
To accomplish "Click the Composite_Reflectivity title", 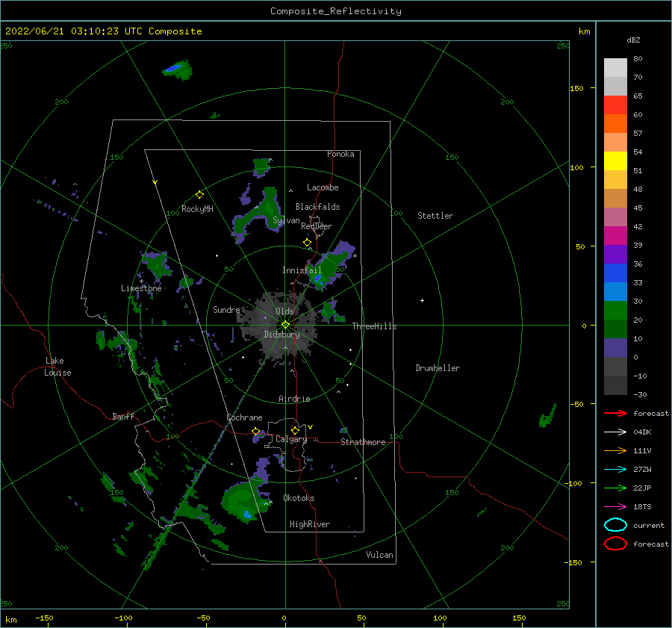I will [336, 11].
